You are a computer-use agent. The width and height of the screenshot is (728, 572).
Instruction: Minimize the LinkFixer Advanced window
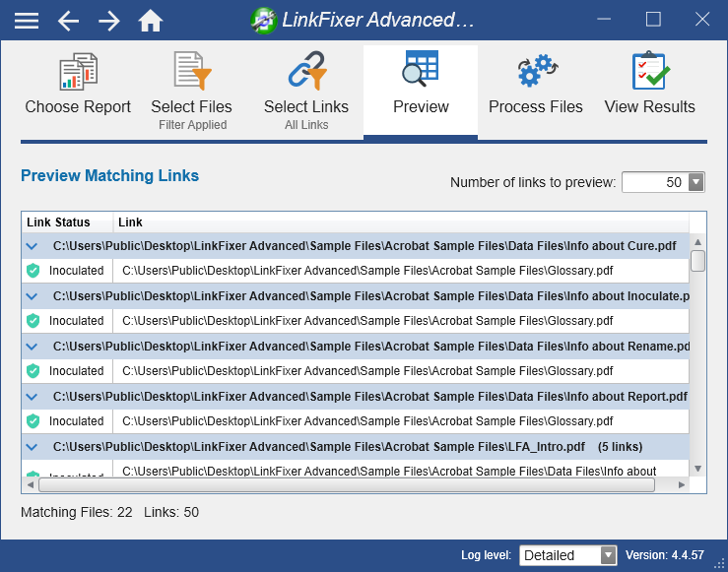pos(604,20)
